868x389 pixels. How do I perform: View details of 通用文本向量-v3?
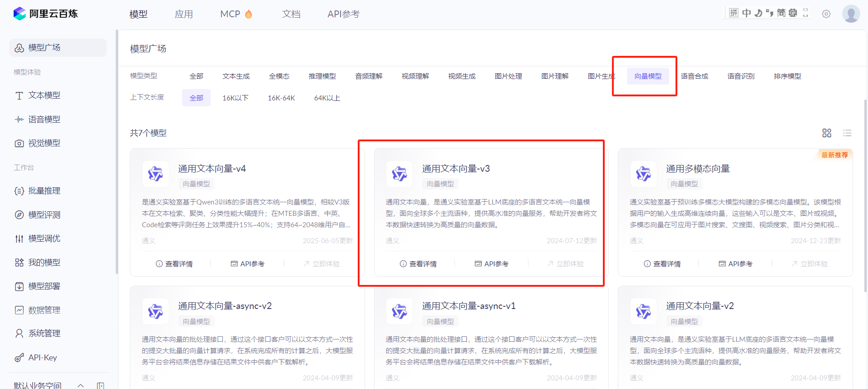(x=418, y=264)
